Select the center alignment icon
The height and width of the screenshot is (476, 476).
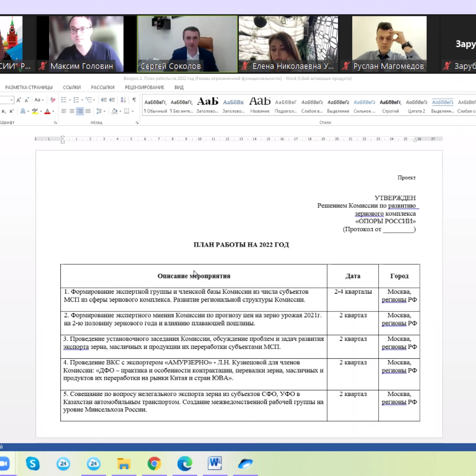(72, 111)
